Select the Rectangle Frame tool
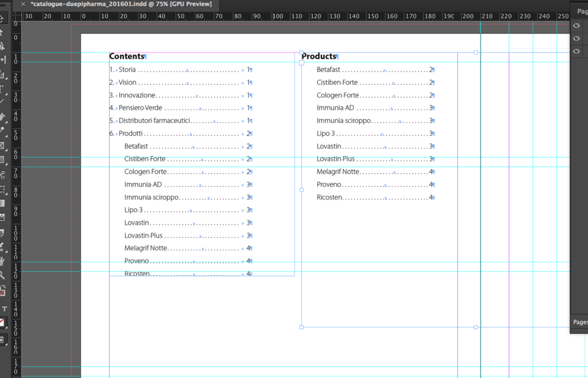 [x=2, y=146]
